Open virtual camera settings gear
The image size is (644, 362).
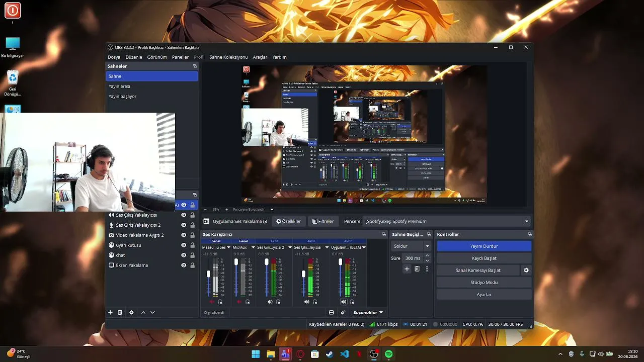tap(526, 270)
